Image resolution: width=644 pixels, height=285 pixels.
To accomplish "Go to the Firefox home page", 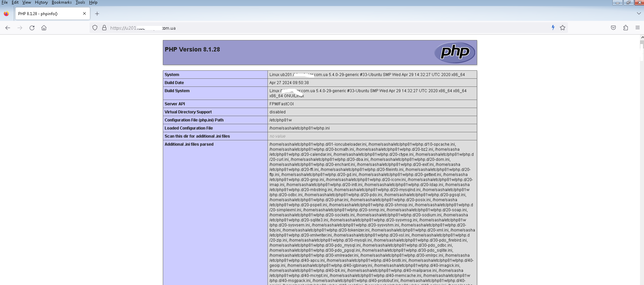I will [44, 28].
